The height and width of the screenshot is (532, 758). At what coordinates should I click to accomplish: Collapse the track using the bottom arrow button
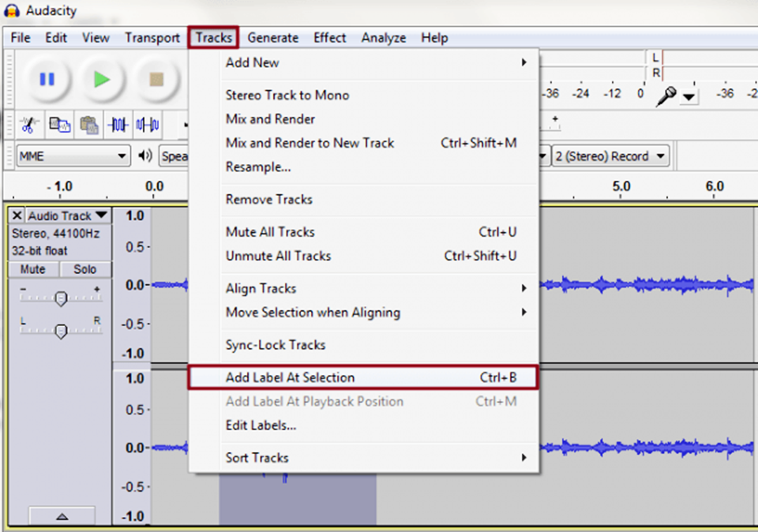[62, 516]
